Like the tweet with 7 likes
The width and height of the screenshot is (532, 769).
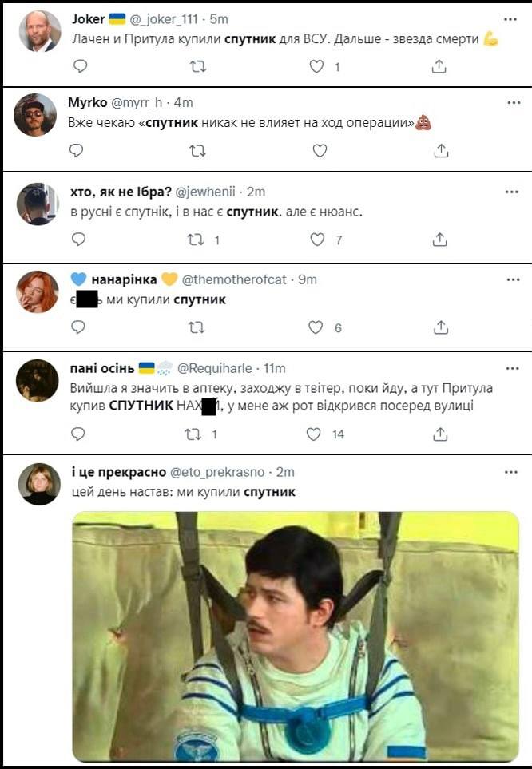pyautogui.click(x=317, y=240)
